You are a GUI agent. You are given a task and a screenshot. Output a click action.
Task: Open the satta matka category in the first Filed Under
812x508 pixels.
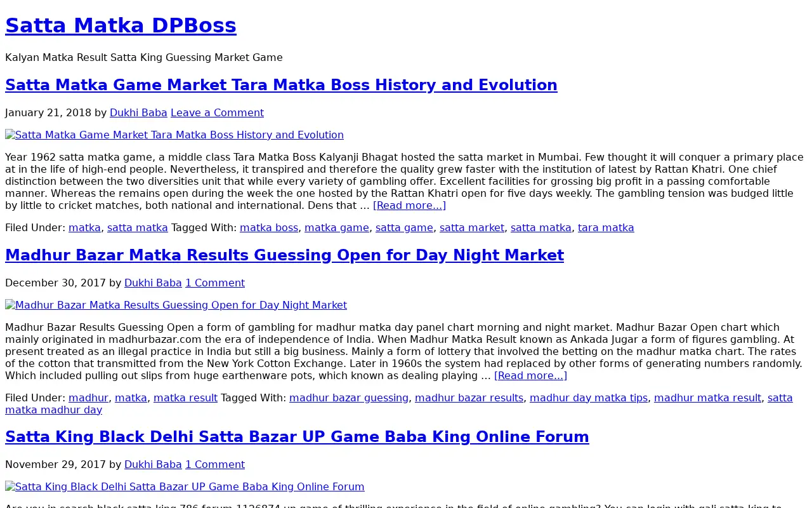click(x=138, y=227)
